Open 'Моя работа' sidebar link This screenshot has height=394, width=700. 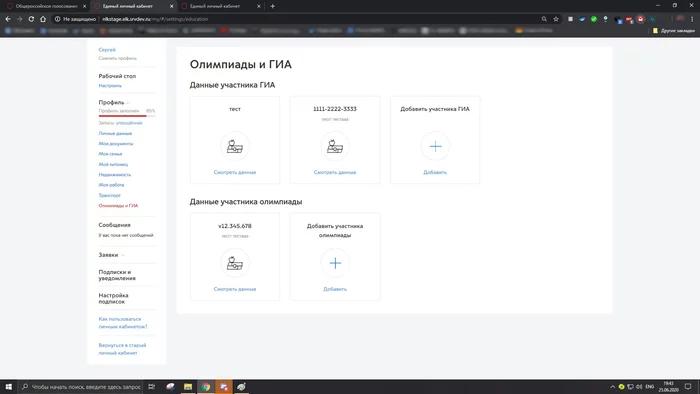click(111, 185)
